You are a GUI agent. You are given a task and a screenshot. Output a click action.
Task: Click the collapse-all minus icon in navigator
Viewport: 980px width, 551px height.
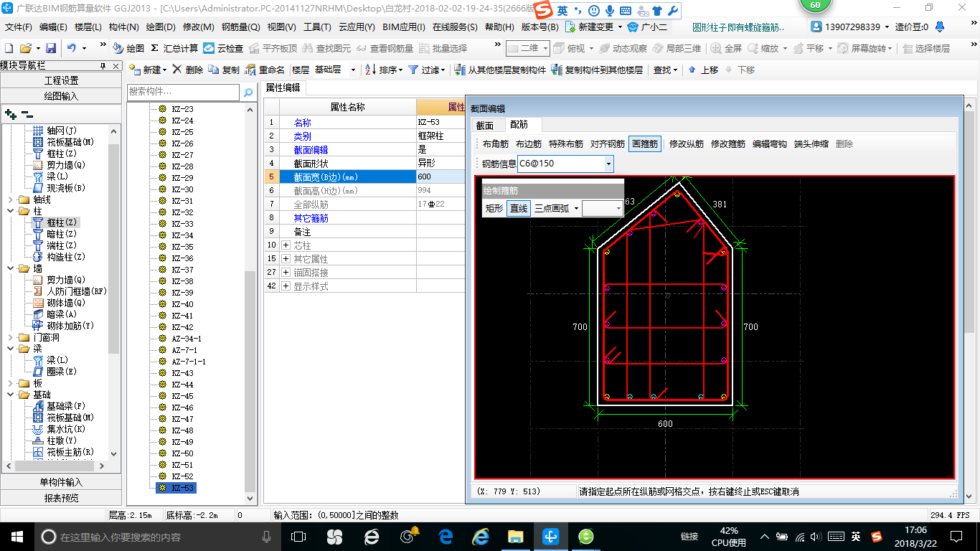pyautogui.click(x=27, y=114)
